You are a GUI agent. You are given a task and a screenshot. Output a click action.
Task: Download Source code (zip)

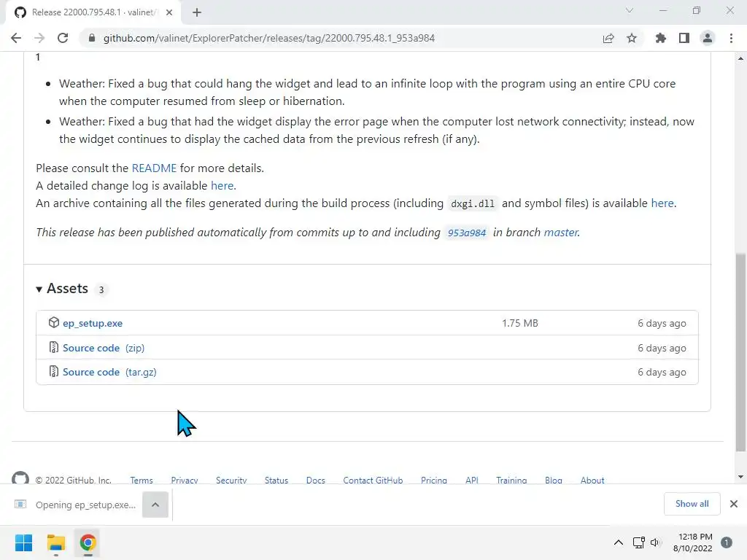pos(104,348)
